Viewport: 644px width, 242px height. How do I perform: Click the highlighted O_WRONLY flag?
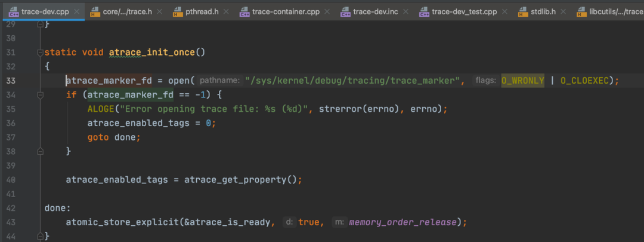(x=522, y=80)
